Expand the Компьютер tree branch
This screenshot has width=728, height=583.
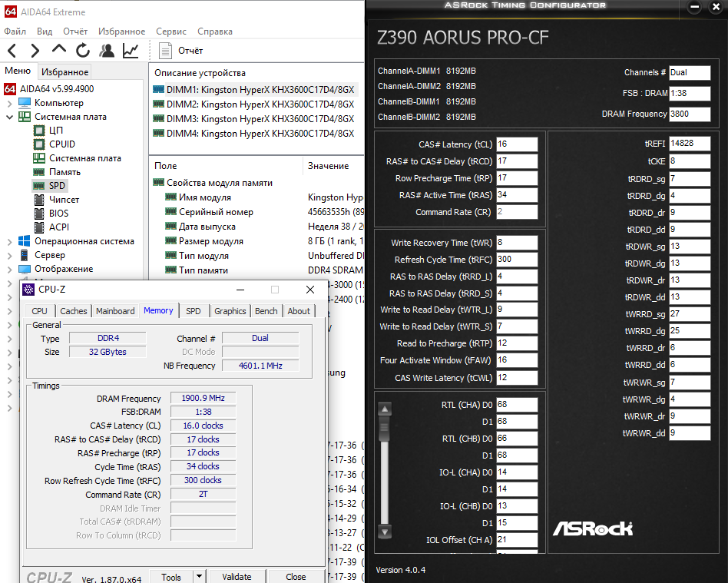pyautogui.click(x=10, y=103)
